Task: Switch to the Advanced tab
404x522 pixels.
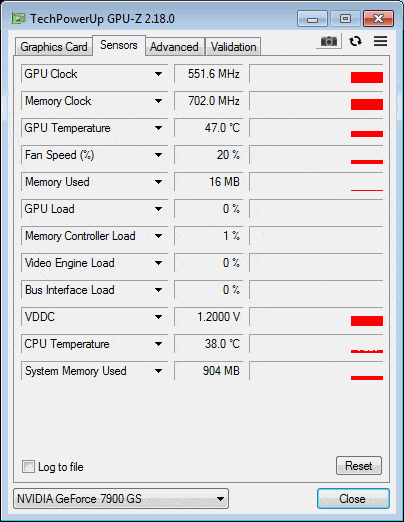Action: pyautogui.click(x=174, y=47)
